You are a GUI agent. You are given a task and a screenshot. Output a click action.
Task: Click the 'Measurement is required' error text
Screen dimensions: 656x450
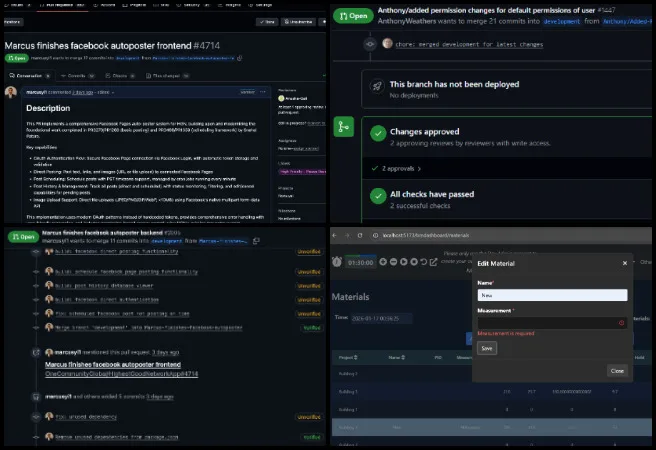(x=506, y=333)
